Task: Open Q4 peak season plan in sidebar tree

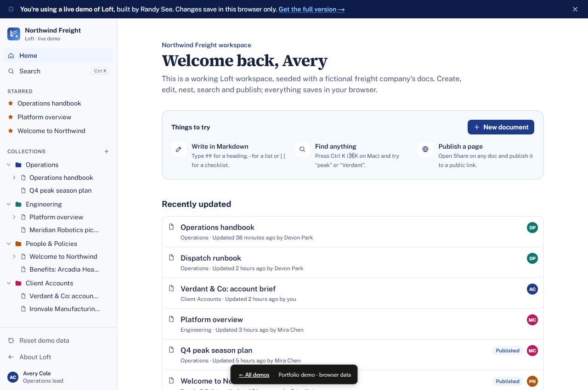Action: 60,190
